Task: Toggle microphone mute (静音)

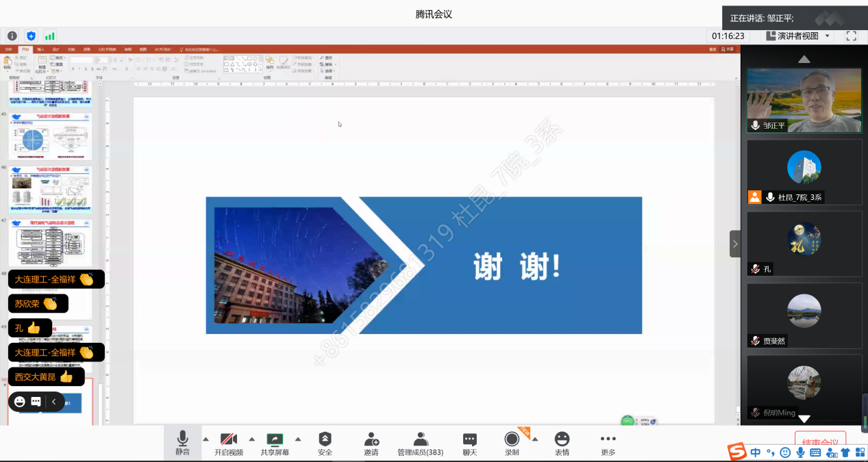Action: (182, 443)
